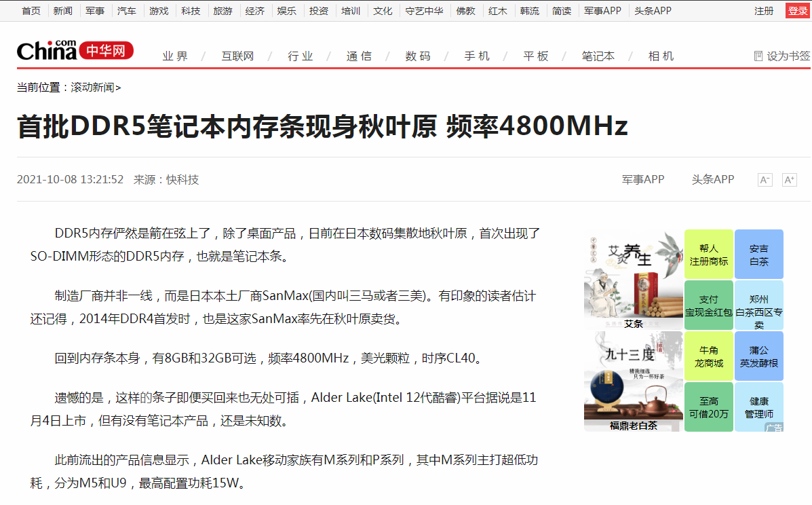Image resolution: width=812 pixels, height=505 pixels.
Task: Open 汽车 in top navigation
Action: click(126, 11)
